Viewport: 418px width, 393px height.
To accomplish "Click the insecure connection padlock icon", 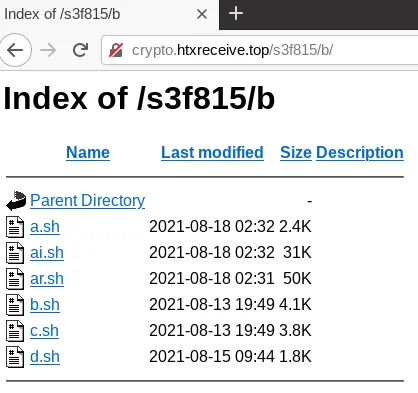I will (x=116, y=50).
